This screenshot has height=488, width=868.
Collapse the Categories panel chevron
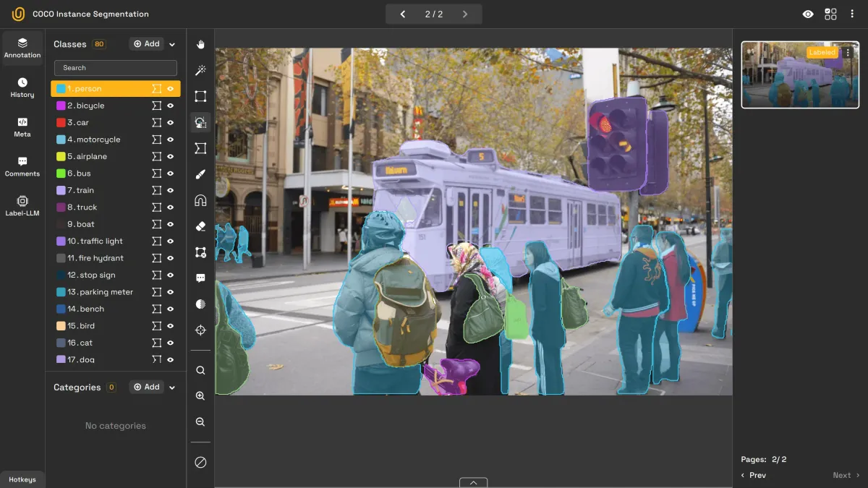[x=172, y=388]
